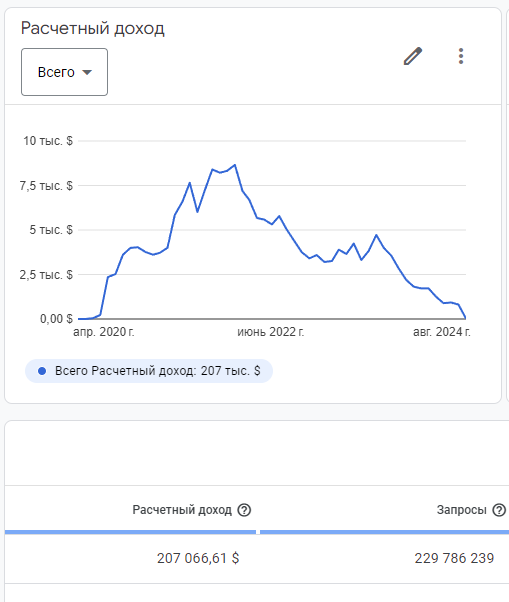Sort by Расчетный доход column header

182,510
